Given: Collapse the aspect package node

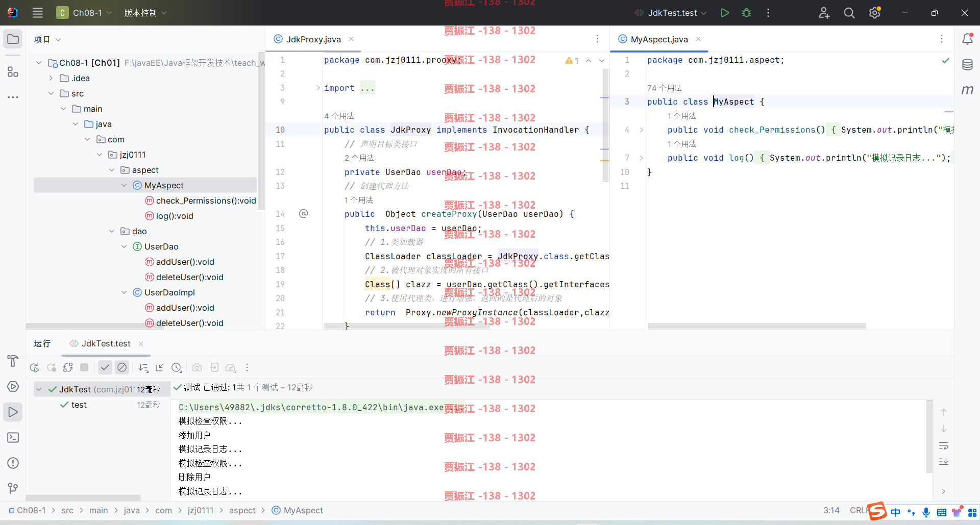Looking at the screenshot, I should 112,170.
